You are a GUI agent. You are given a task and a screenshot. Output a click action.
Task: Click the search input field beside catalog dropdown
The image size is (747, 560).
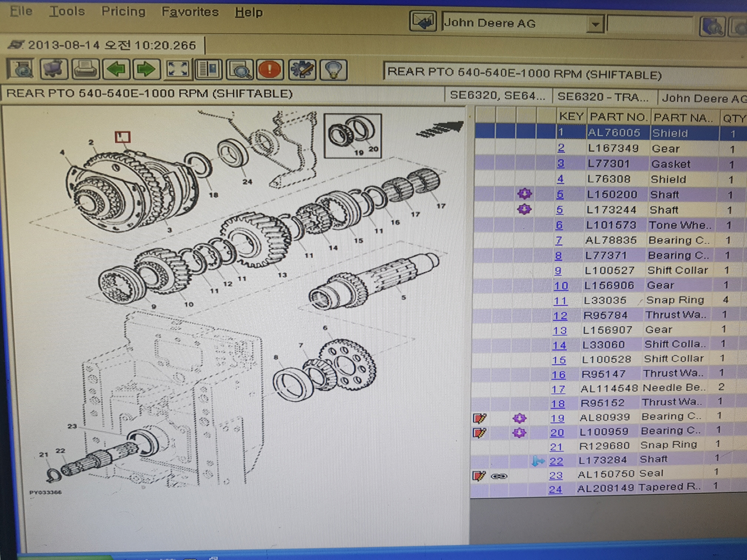coord(650,25)
